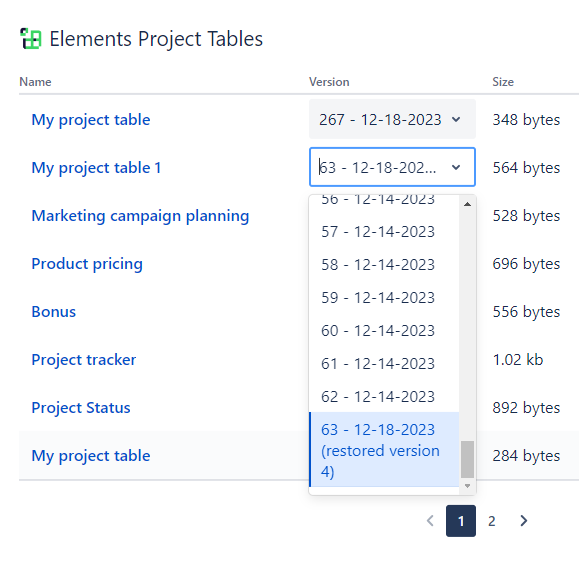Go to previous page using left chevron
Viewport: 579px width, 566px height.
pyautogui.click(x=430, y=521)
